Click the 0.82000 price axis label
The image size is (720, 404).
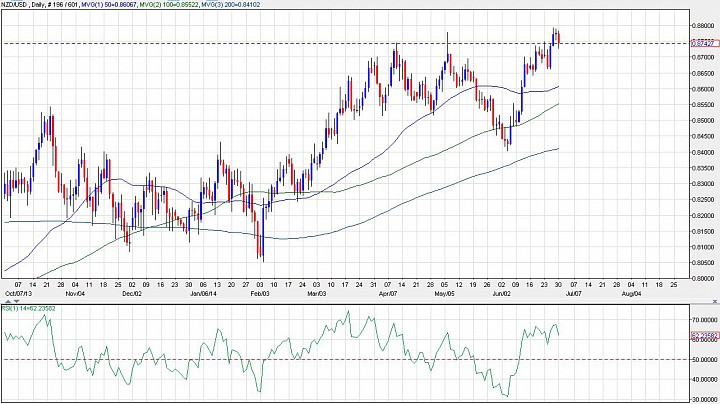pos(704,215)
